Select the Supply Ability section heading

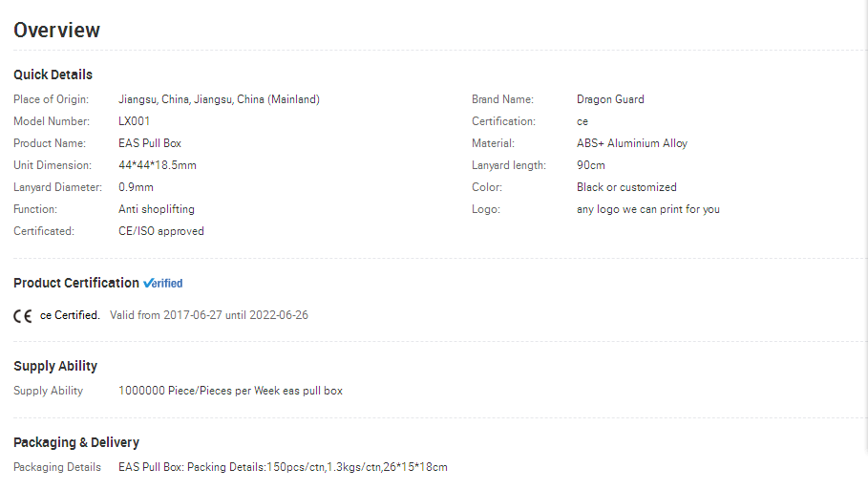tap(55, 366)
